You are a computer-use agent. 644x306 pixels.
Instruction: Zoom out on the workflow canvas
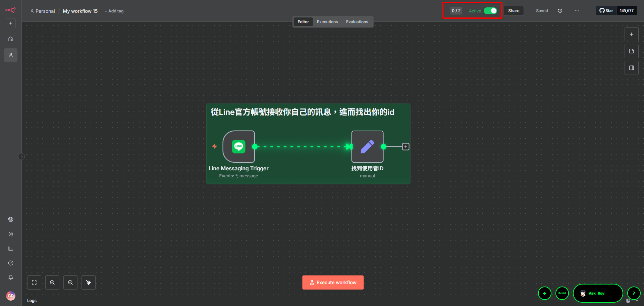[70, 282]
